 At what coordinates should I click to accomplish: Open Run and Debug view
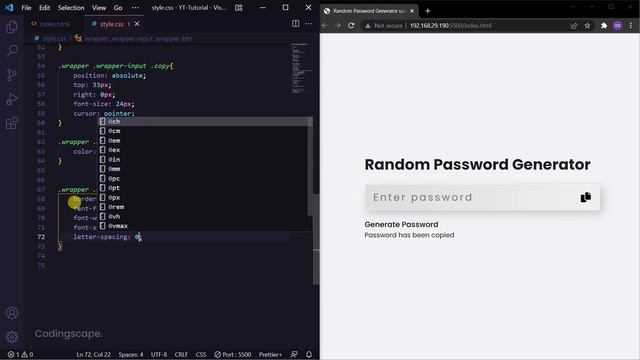12,99
